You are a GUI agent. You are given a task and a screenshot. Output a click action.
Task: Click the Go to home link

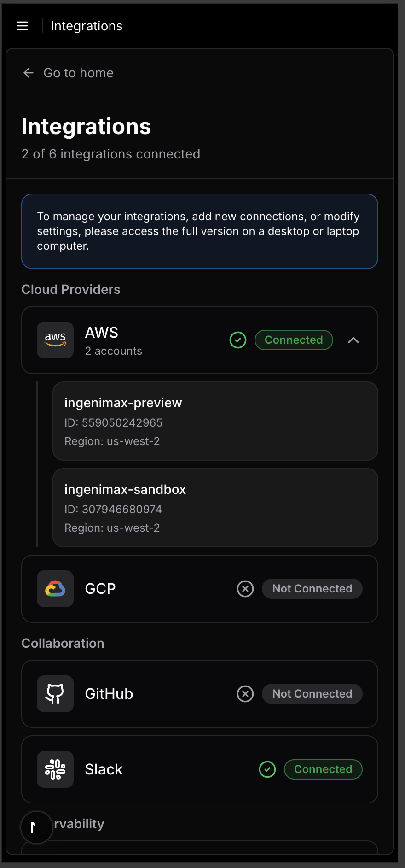[78, 73]
